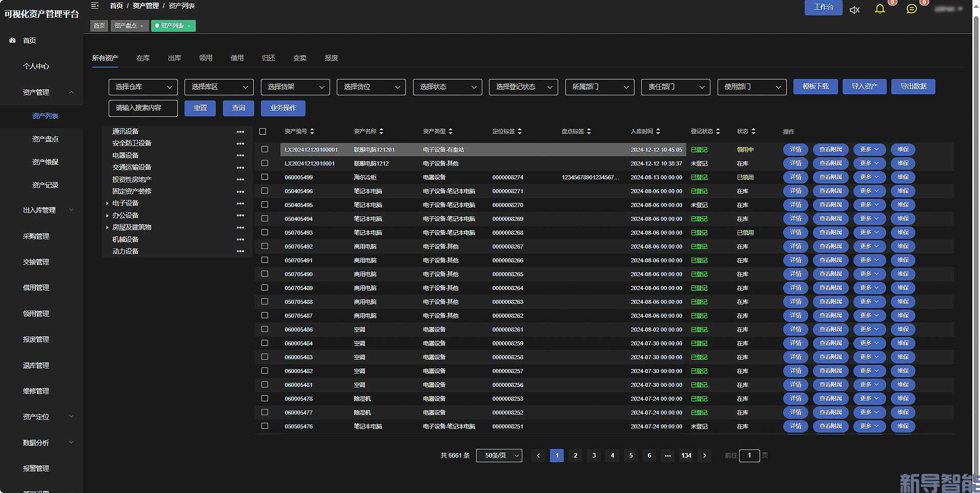
Task: Focus the 请输入搜索内容 search field
Action: tap(143, 108)
